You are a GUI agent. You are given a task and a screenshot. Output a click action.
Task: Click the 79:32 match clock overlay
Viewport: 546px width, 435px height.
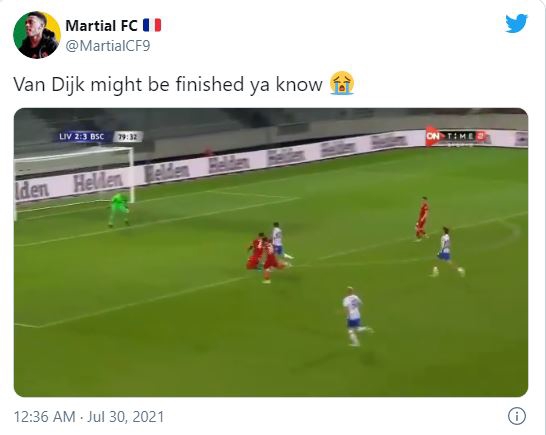tap(127, 137)
